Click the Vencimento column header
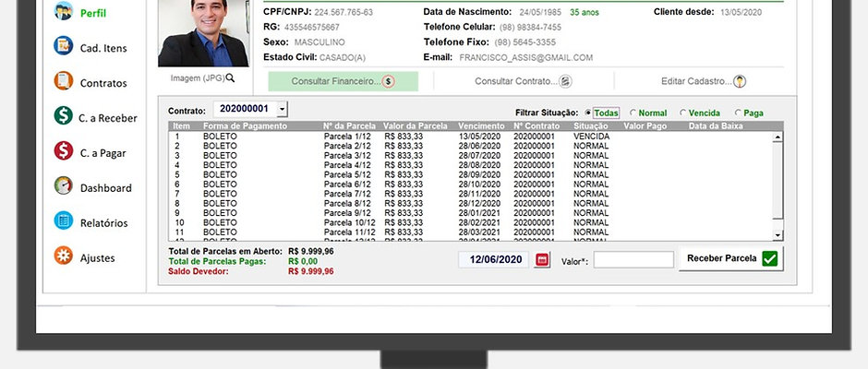 pos(482,126)
